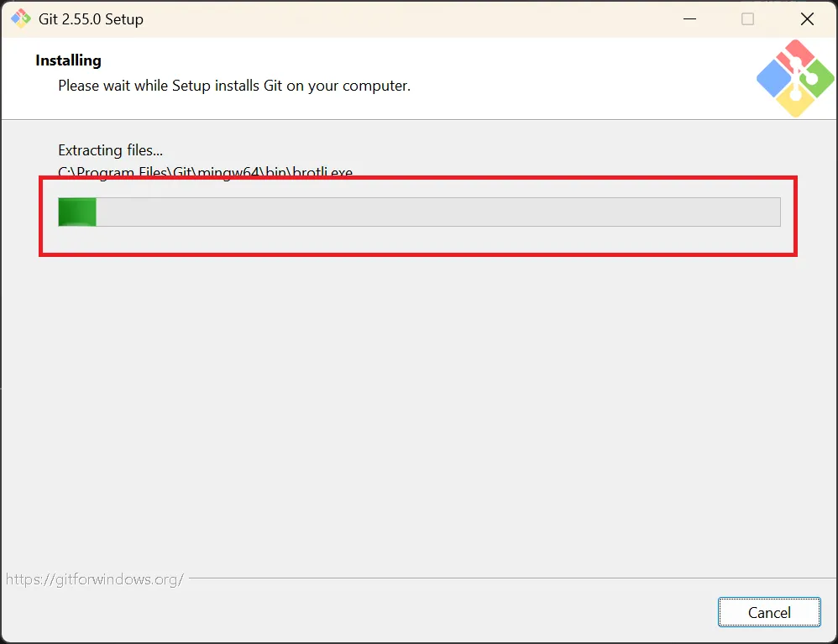Close the Git 2.55.0 Setup window
Viewport: 838px width, 644px height.
(x=807, y=19)
